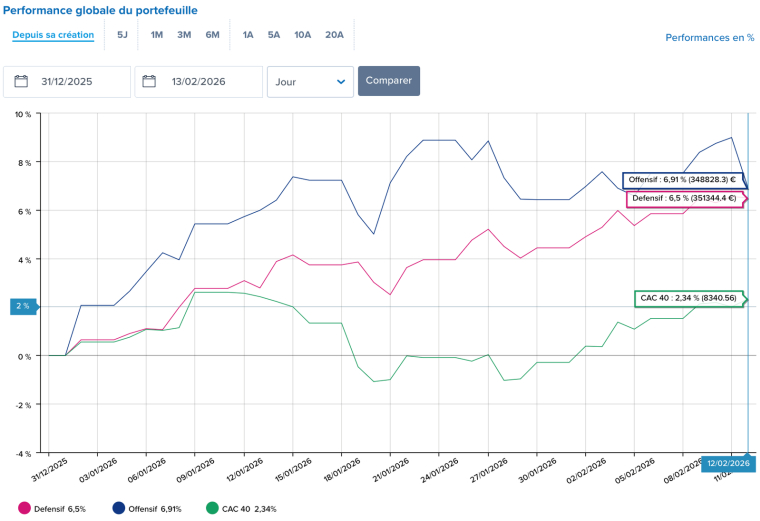Image resolution: width=760 pixels, height=521 pixels.
Task: Switch to the 5J period
Action: tap(122, 35)
